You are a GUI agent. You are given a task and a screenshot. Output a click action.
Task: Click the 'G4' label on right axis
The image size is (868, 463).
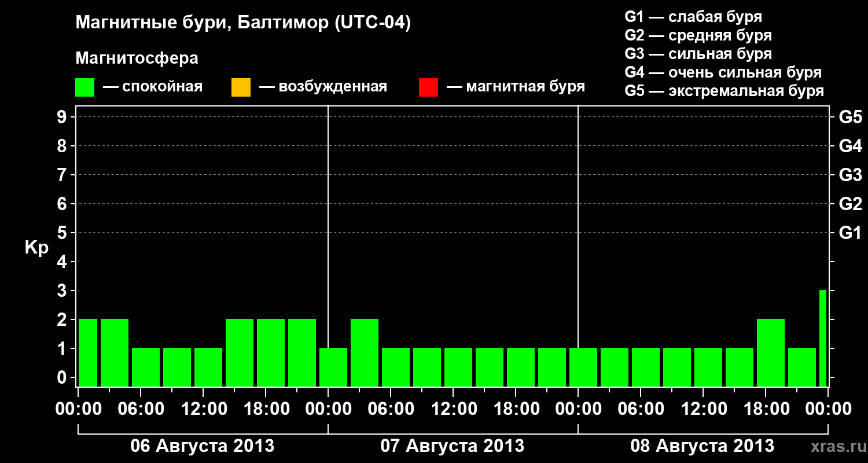tap(850, 146)
